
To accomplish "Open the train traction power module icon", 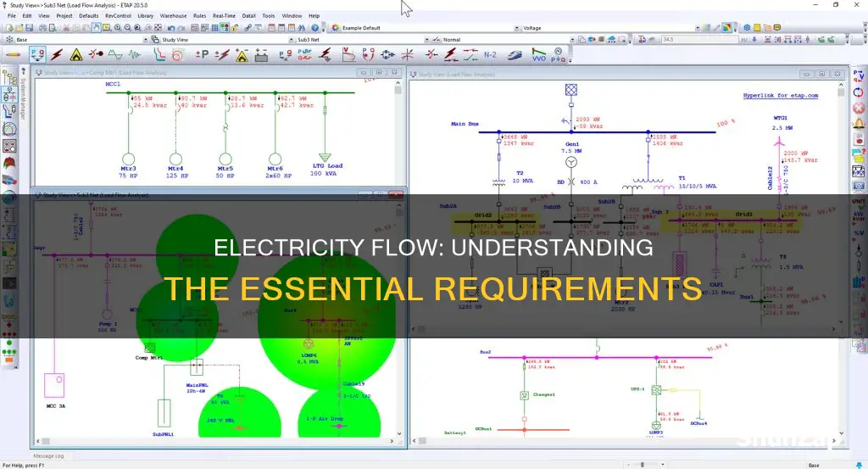I will (x=515, y=55).
